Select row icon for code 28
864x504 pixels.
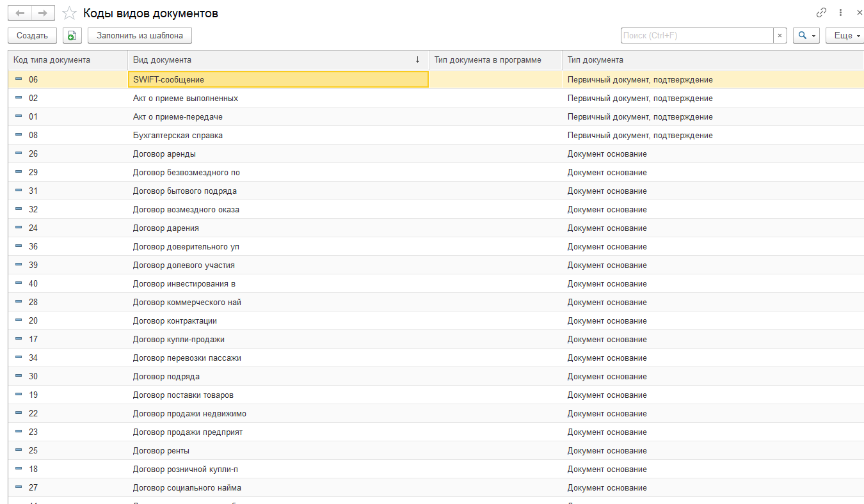(x=18, y=302)
